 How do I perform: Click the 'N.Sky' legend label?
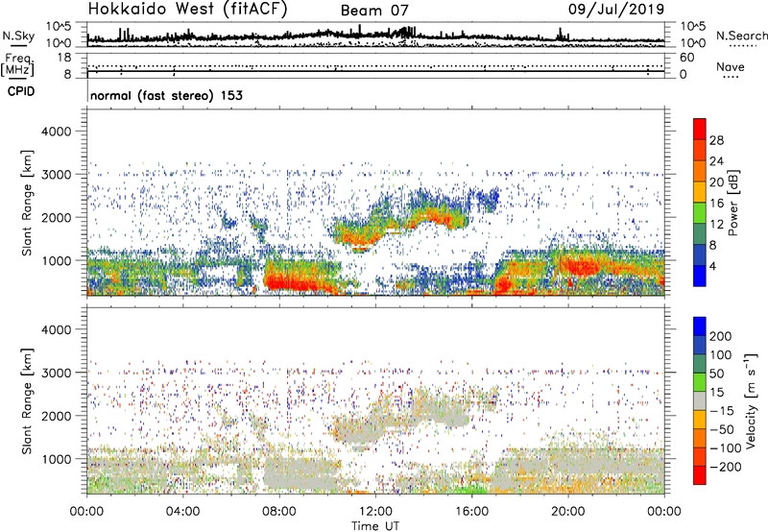click(18, 36)
